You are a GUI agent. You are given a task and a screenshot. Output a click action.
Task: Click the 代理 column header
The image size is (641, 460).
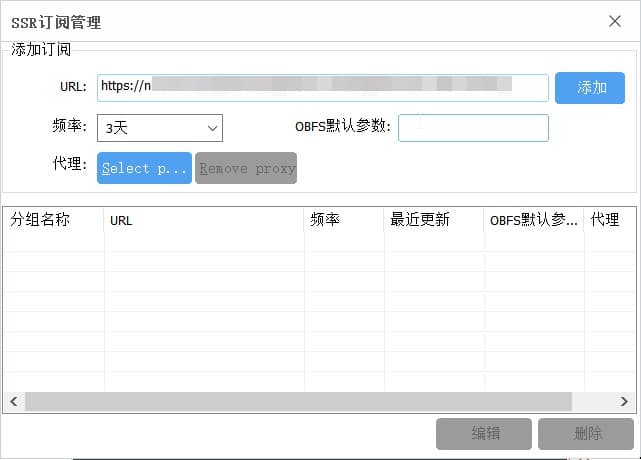click(609, 220)
